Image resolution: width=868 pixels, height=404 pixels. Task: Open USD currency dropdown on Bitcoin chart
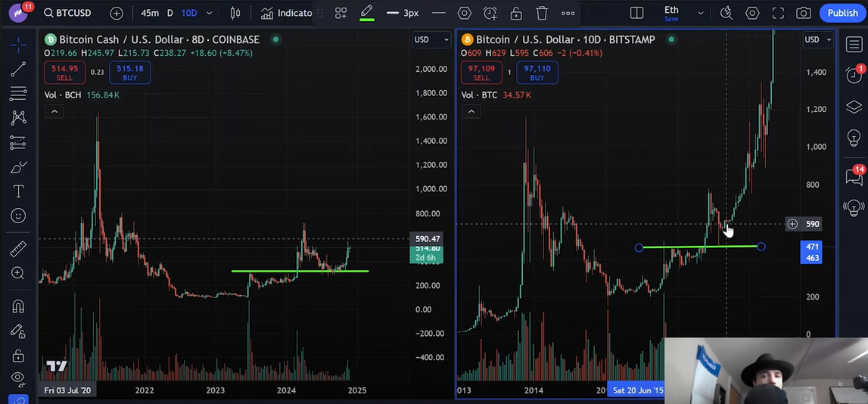[817, 39]
